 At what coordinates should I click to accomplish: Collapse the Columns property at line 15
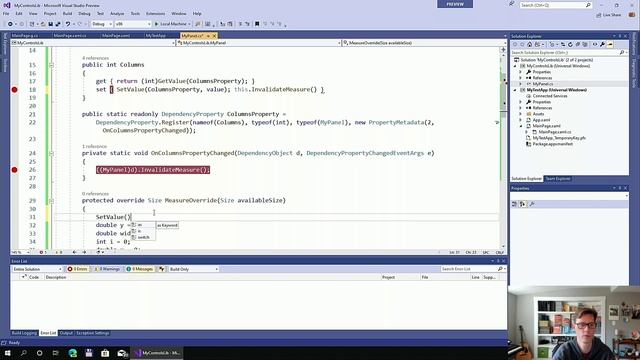51,65
